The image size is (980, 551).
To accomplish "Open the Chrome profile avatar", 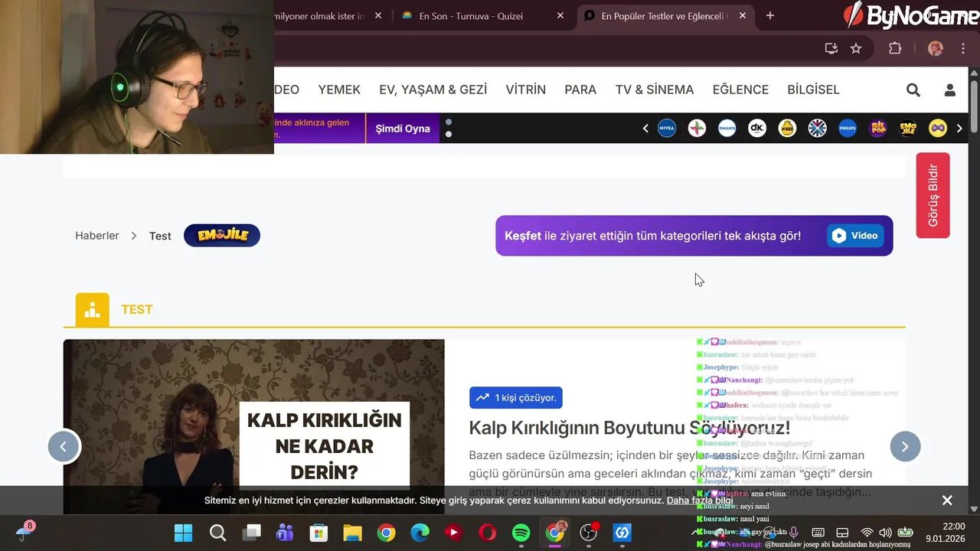I will pyautogui.click(x=936, y=49).
